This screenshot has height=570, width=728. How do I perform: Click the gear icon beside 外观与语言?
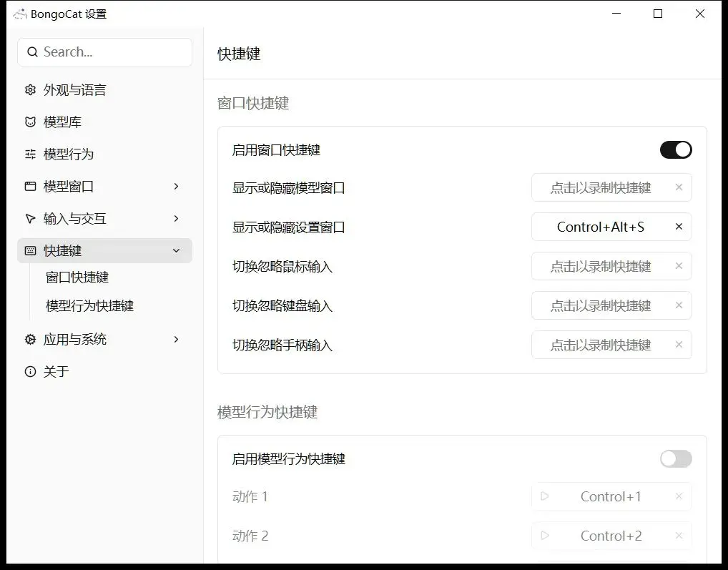click(30, 89)
